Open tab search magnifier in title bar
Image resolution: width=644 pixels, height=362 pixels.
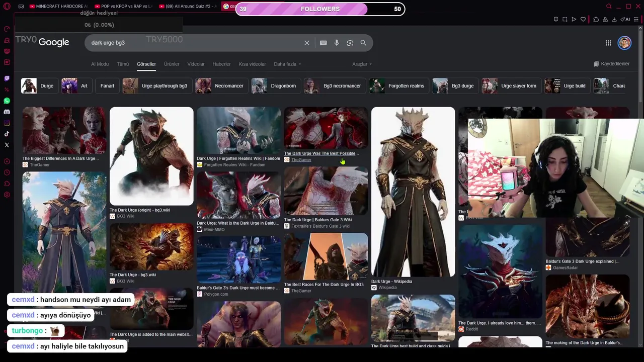(609, 7)
